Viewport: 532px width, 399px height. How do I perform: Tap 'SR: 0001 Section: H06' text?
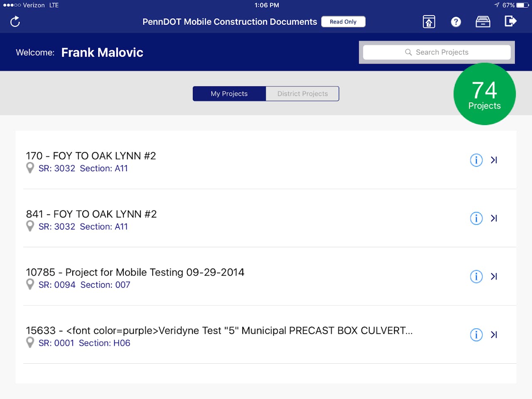tap(84, 343)
